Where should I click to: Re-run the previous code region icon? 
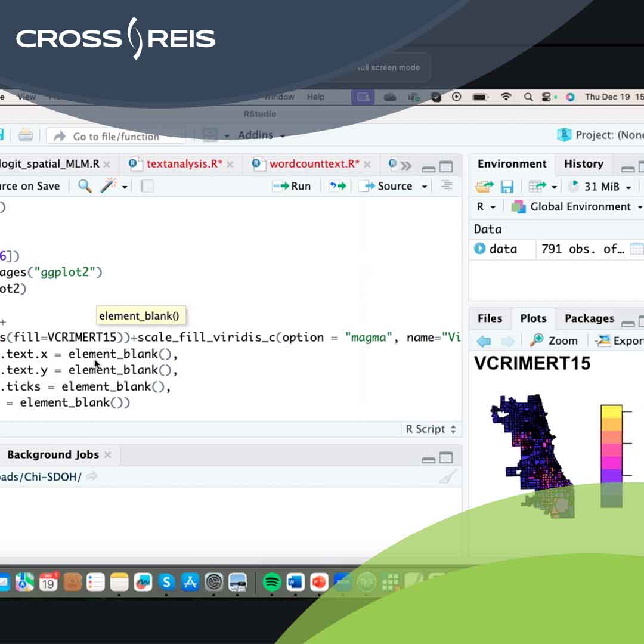click(337, 186)
